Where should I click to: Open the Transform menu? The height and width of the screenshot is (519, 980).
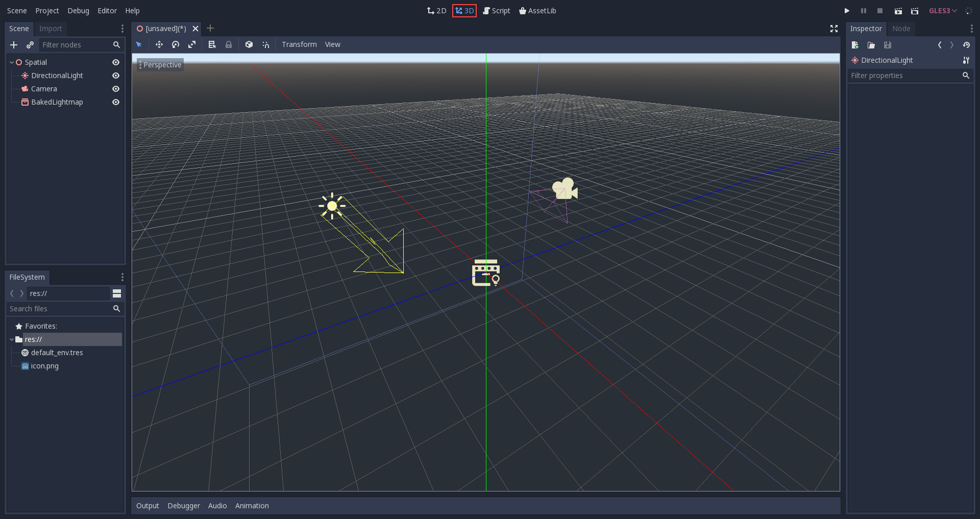299,44
